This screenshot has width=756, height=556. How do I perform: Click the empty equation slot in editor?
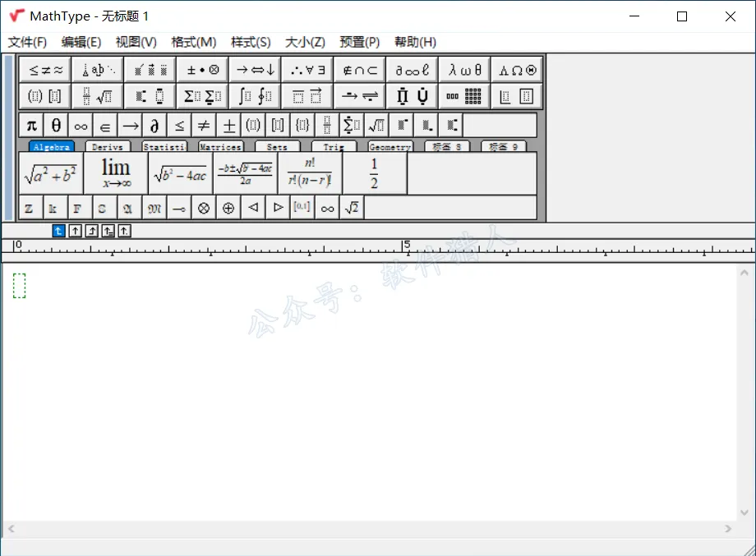(x=19, y=286)
